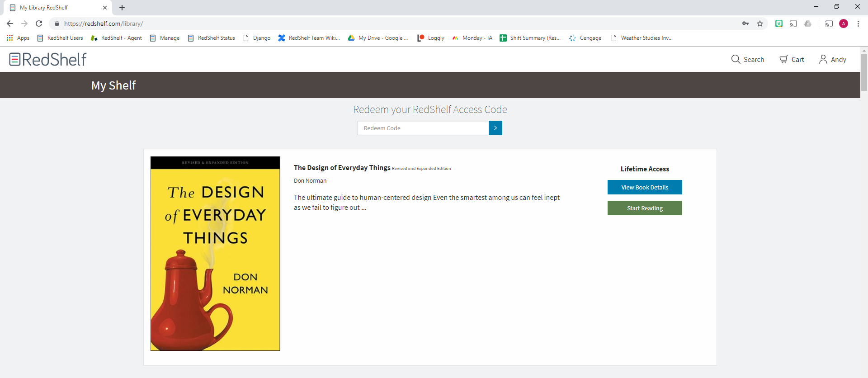Viewport: 868px width, 378px height.
Task: Click the Start Reading button
Action: [x=645, y=208]
